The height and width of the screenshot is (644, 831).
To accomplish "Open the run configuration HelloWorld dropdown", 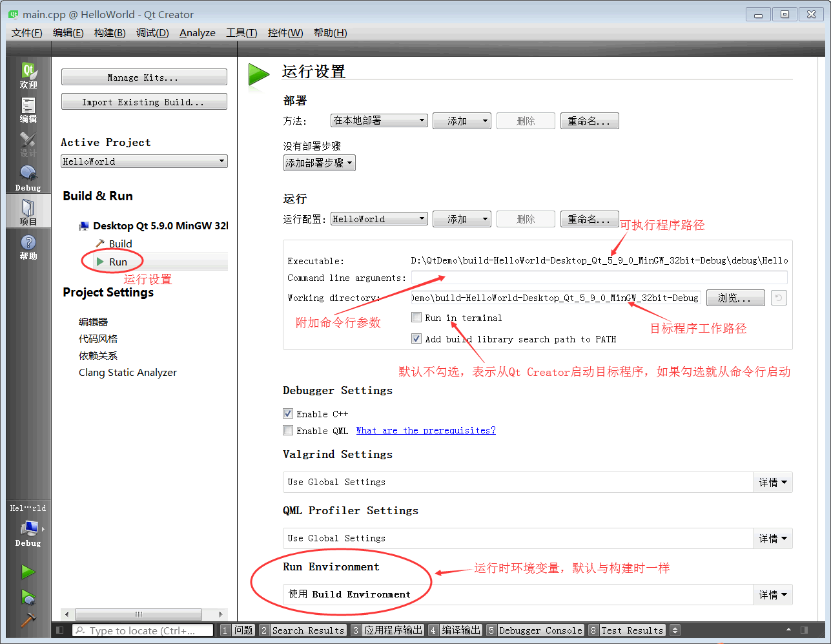I will (379, 219).
